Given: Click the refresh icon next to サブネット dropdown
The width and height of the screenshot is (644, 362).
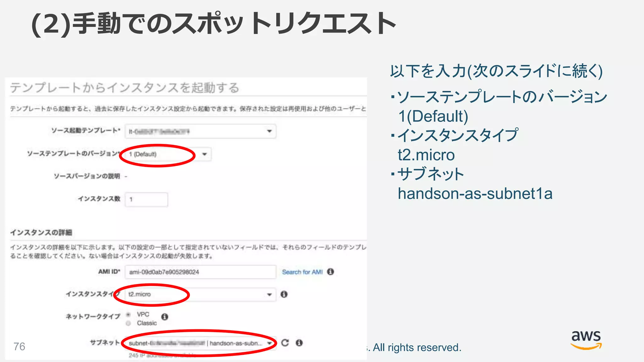Looking at the screenshot, I should [285, 343].
